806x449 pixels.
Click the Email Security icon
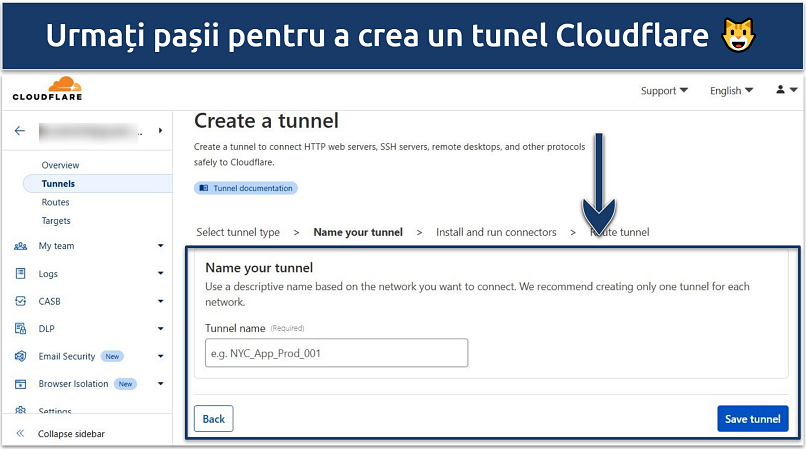[21, 356]
